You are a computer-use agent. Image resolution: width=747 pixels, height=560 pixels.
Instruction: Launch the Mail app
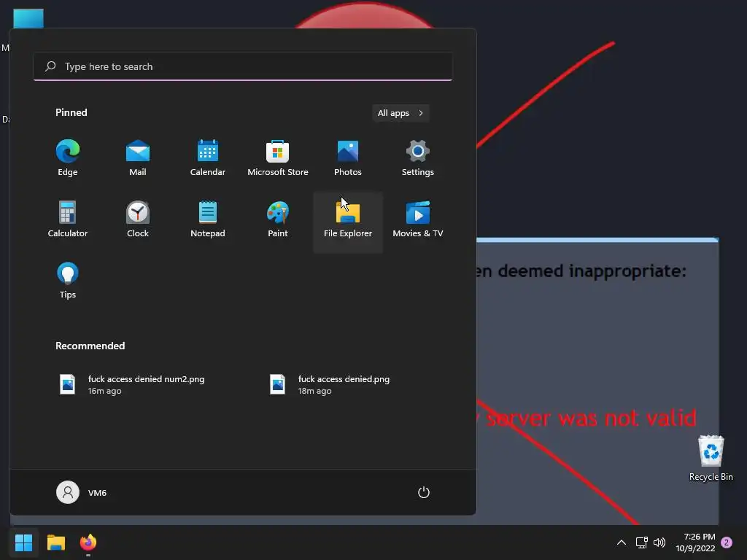(x=138, y=158)
